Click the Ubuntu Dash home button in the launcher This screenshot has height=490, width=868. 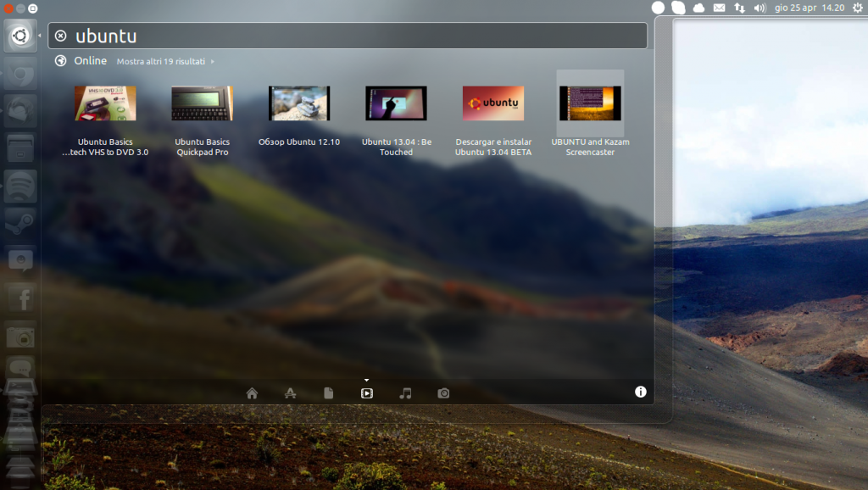20,36
